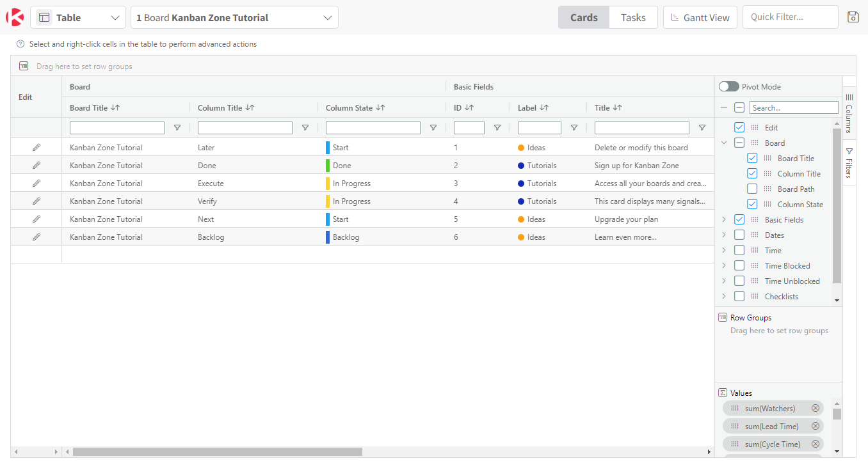The image size is (868, 463).
Task: Remove sum(Watchers) from Values
Action: (816, 408)
